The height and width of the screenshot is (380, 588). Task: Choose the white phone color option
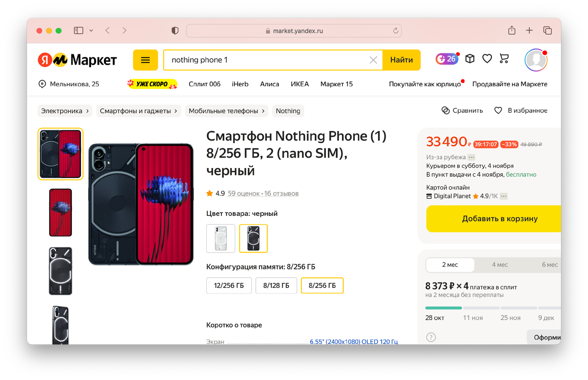pos(220,238)
